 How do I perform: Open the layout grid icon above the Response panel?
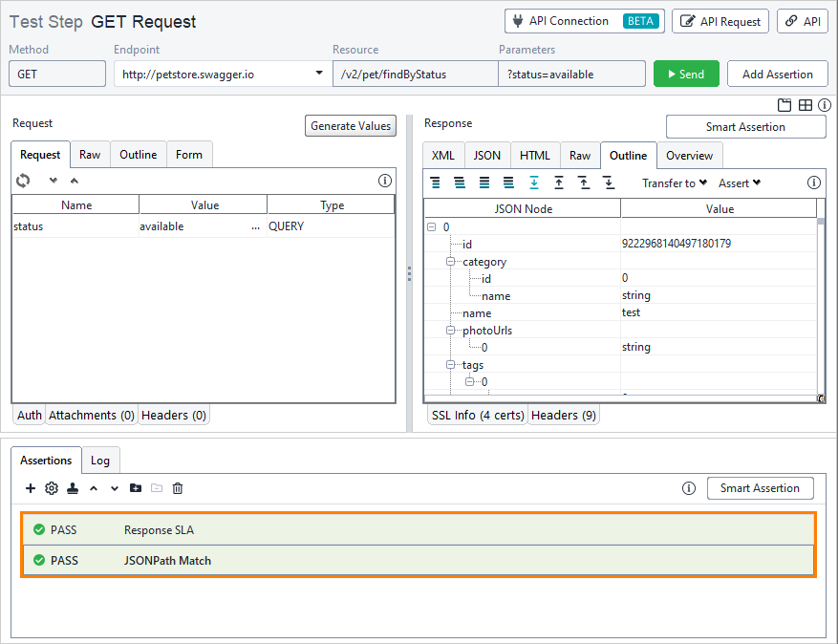[807, 105]
